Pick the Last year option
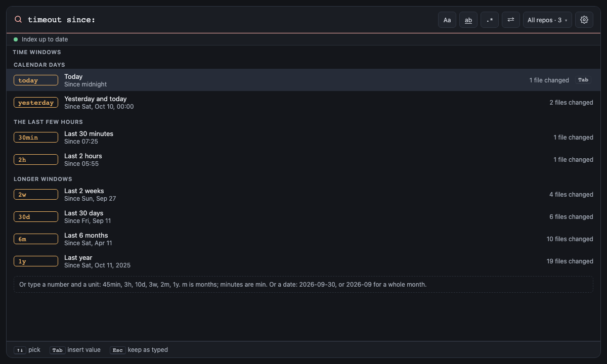This screenshot has height=364, width=607. 303,261
